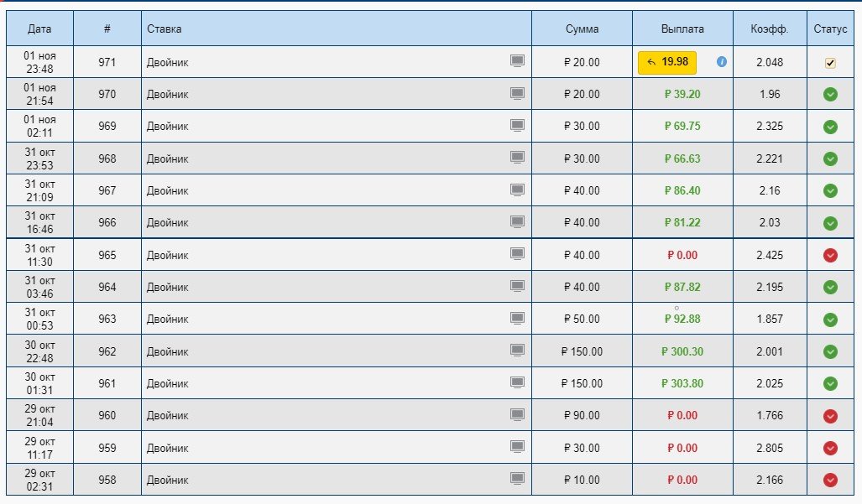Click the monitor icon in bet 959 row
This screenshot has width=862, height=504.
point(518,447)
